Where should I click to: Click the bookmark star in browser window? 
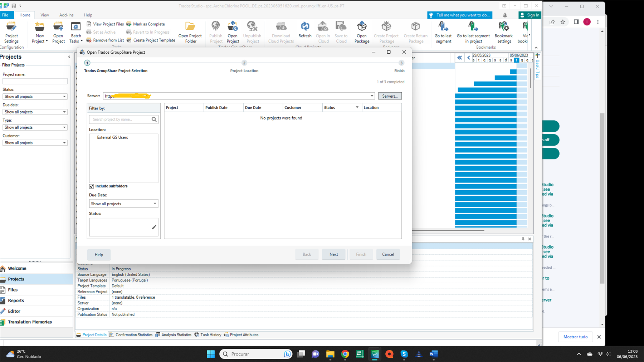point(563,22)
